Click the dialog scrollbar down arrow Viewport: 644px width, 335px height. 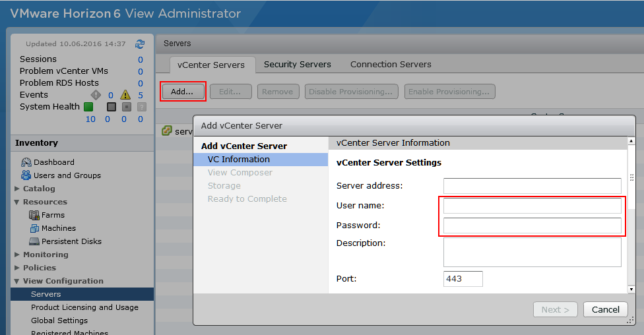click(631, 289)
